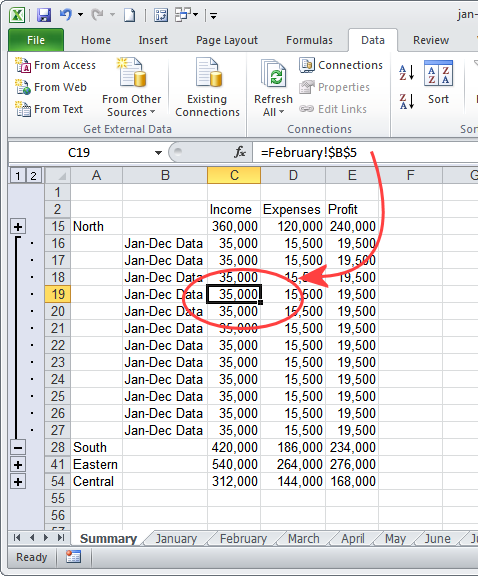Viewport: 478px width, 576px height.
Task: Click the Excel application icon
Action: [x=17, y=15]
